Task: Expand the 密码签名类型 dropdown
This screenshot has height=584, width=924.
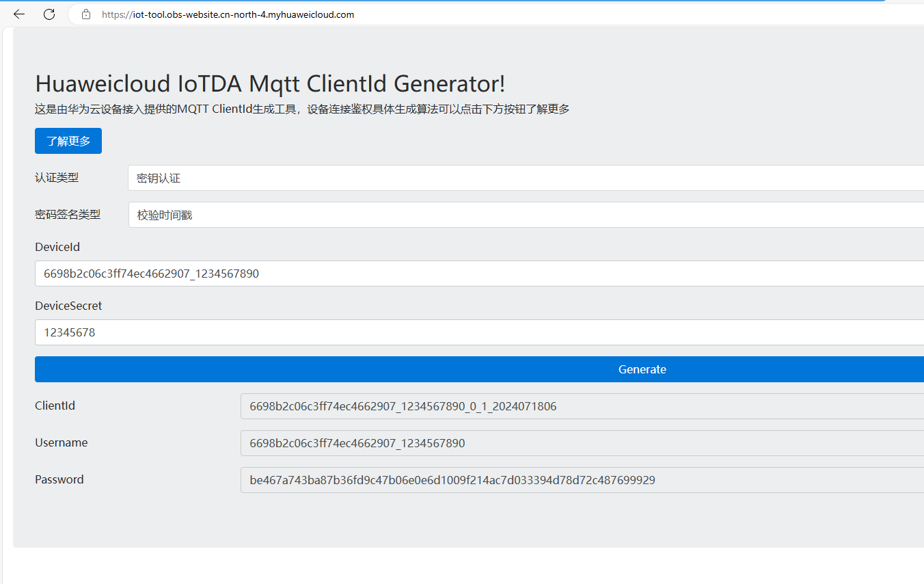Action: [x=525, y=215]
